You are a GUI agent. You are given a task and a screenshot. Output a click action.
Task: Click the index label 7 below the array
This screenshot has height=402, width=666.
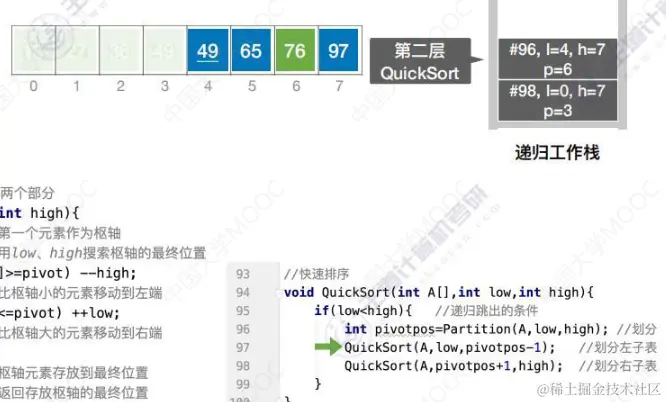pos(339,86)
